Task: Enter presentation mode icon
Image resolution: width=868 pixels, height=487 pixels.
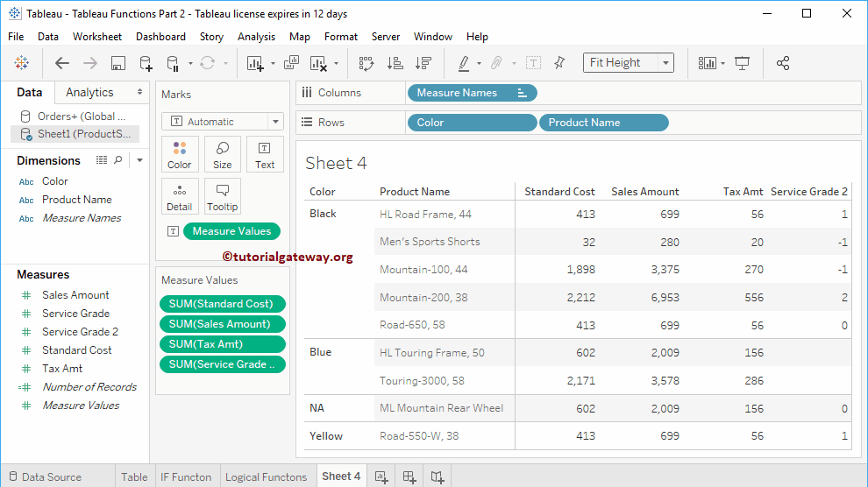Action: pos(742,63)
